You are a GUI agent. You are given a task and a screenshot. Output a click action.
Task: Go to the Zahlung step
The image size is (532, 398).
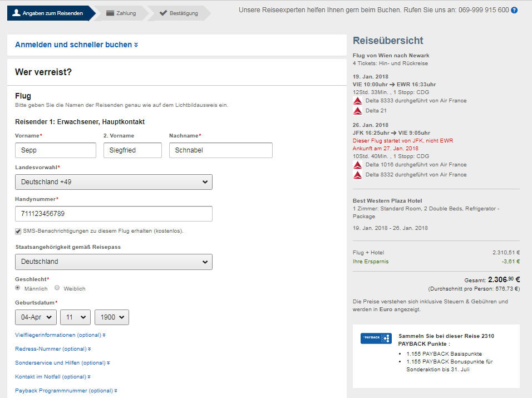tap(121, 13)
